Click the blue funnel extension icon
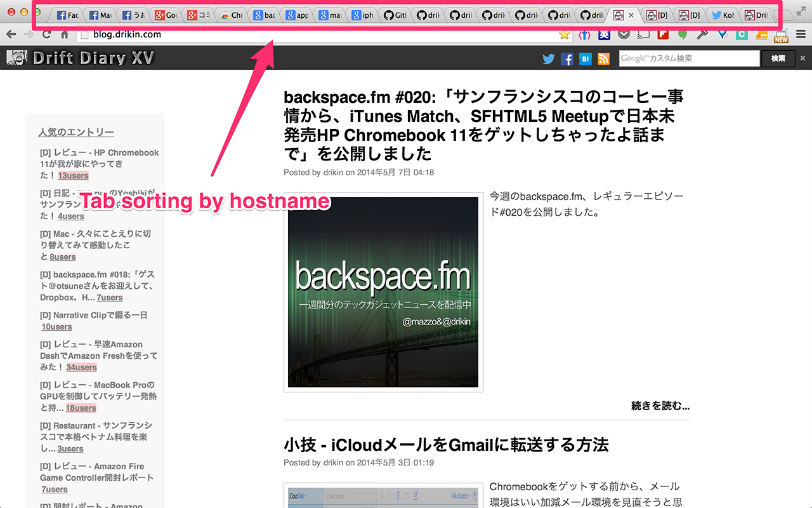 (722, 35)
